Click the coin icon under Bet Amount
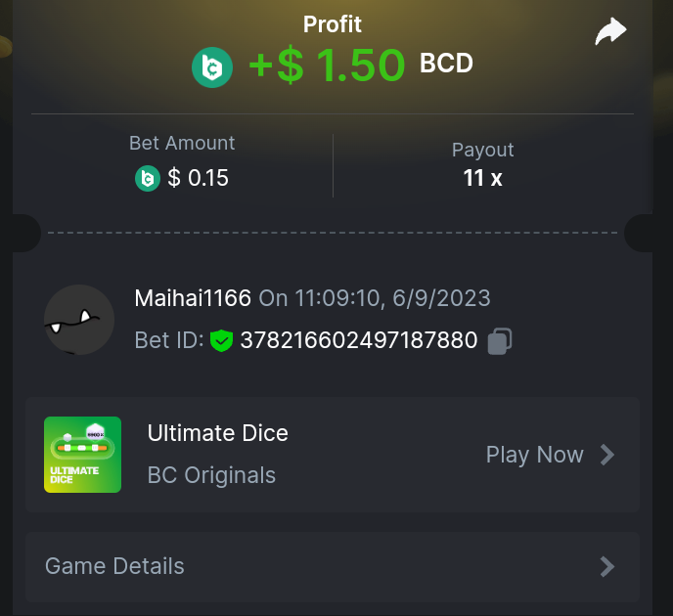Viewport: 673px width, 616px height. [x=147, y=178]
